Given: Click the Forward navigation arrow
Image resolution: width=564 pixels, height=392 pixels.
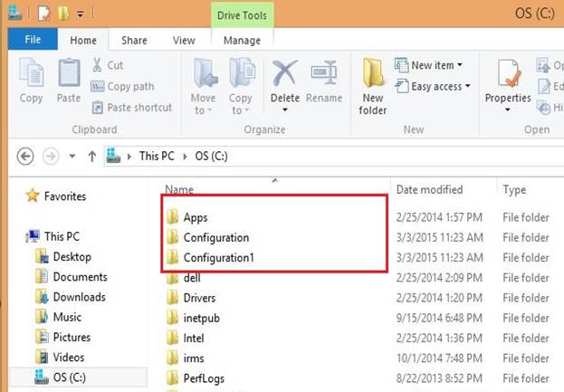Looking at the screenshot, I should pyautogui.click(x=51, y=157).
